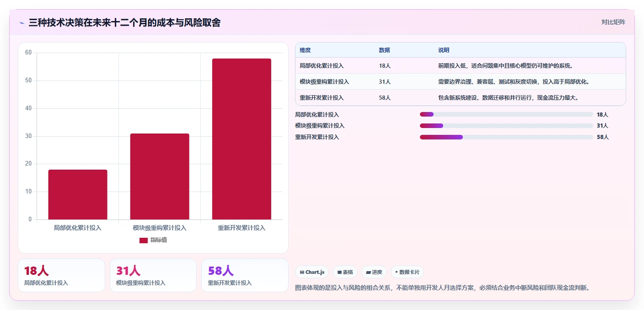Click the footnote starting 图表体现的是

[x=443, y=288]
